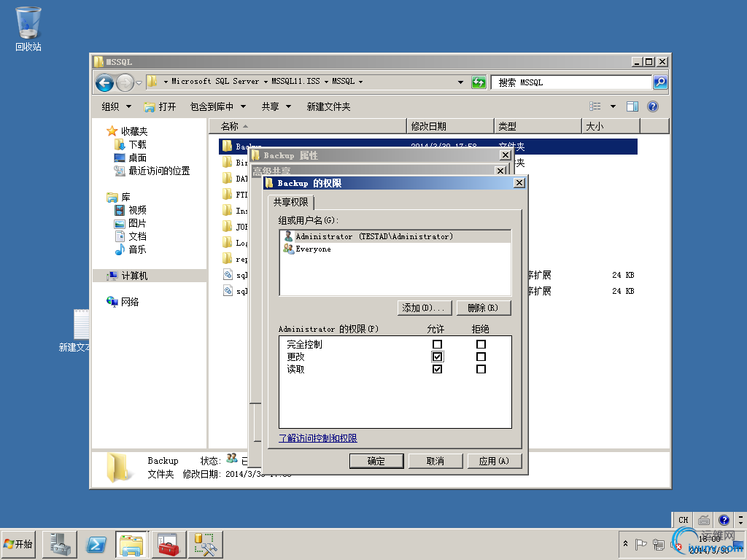Screen dimensions: 747x560
Task: Select the Share Permissions tab
Action: [290, 203]
